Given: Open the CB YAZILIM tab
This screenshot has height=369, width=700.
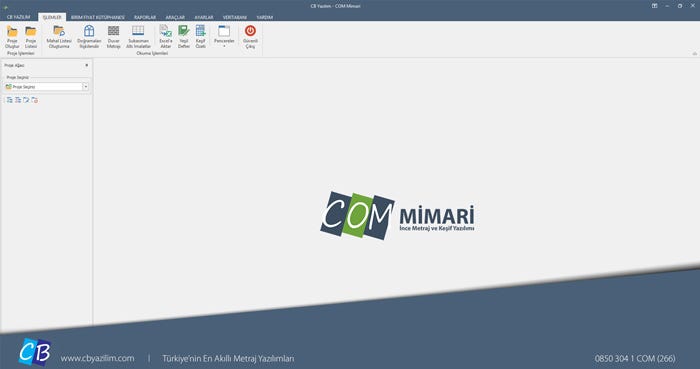Looking at the screenshot, I should tap(18, 17).
